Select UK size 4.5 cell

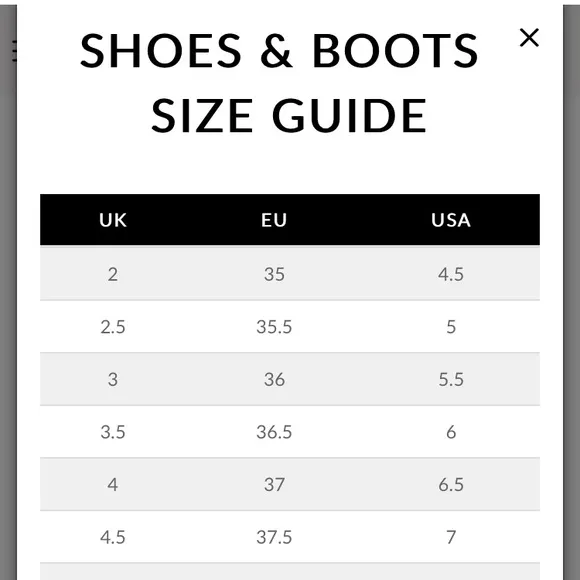pos(113,537)
